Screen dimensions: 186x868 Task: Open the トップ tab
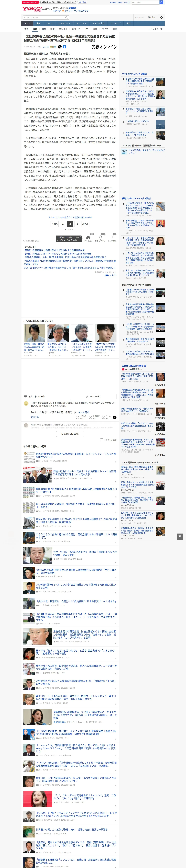point(27,23)
